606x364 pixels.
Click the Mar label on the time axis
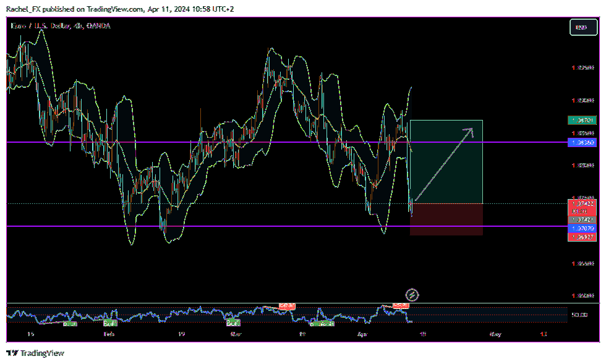point(236,334)
